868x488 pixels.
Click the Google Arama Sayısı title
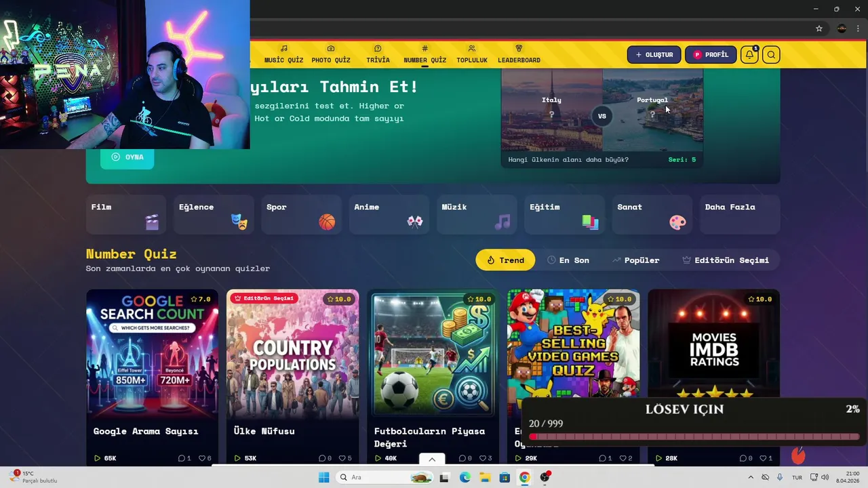[146, 431]
